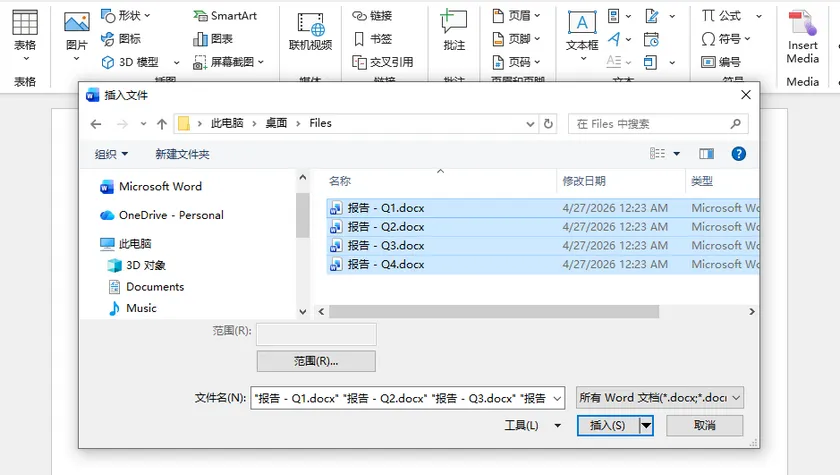
Task: Open recent locations dropdown arrow
Action: coord(143,124)
